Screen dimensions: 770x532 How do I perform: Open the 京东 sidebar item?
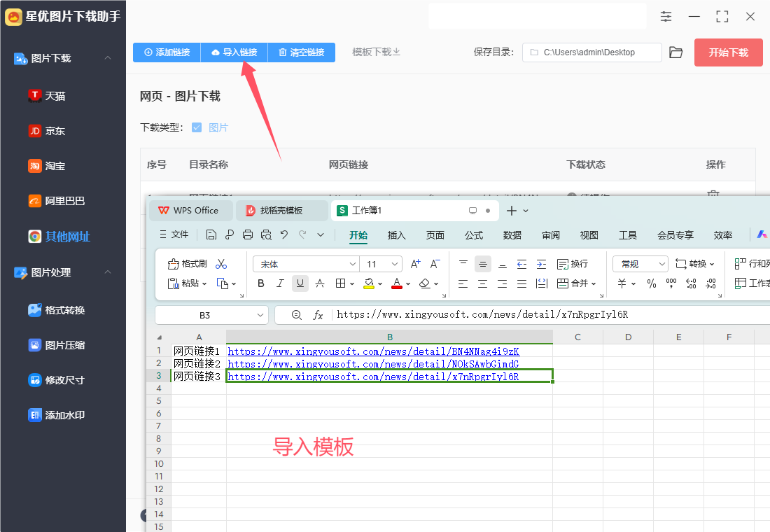47,131
